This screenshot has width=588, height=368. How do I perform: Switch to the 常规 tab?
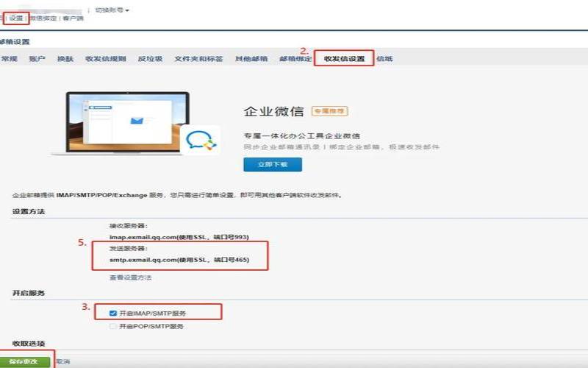click(9, 59)
